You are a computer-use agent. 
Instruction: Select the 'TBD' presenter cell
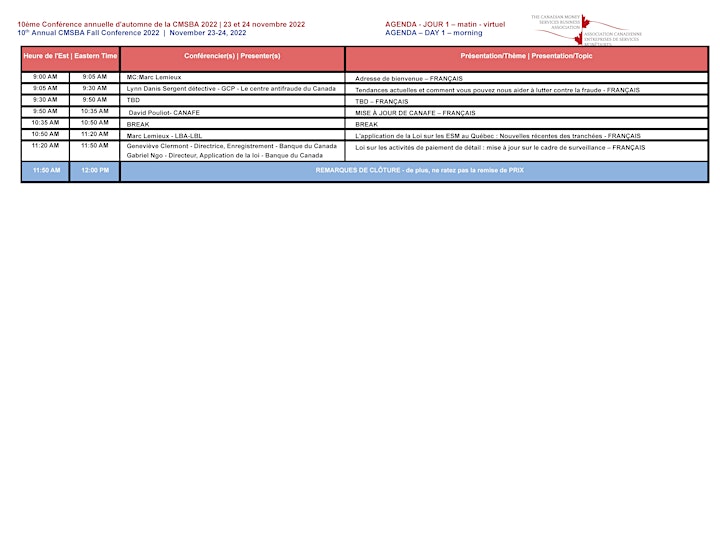click(x=232, y=100)
